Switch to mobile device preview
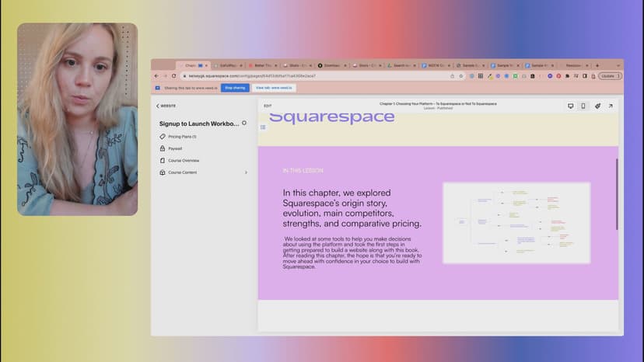 583,106
